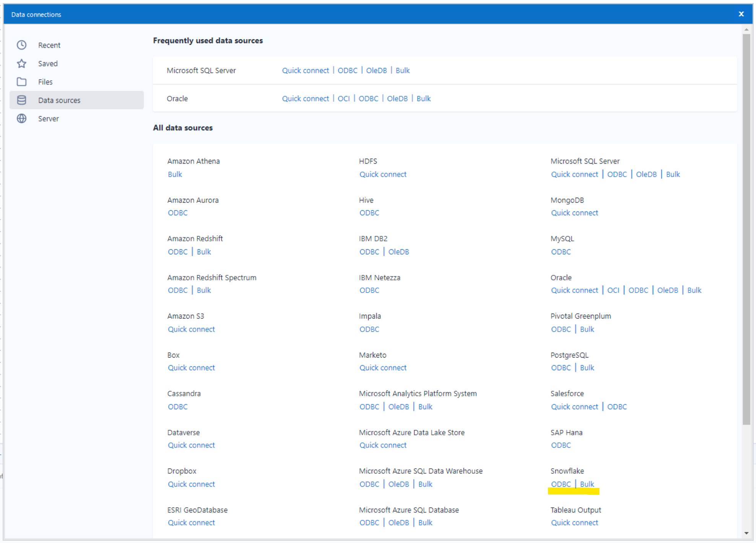Select Bulk under Microsoft SQL Server in All data sources
This screenshot has height=543, width=756.
[x=673, y=174]
